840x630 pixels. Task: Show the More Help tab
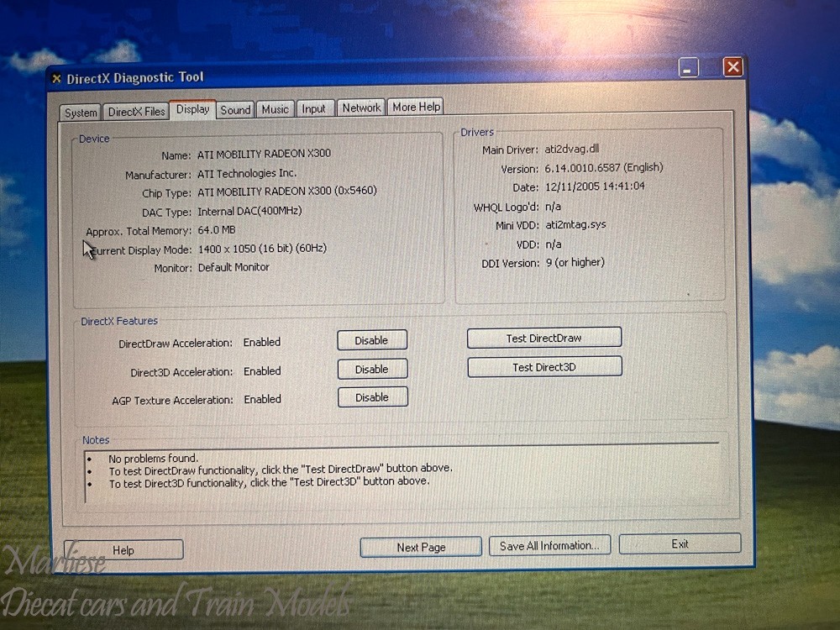pyautogui.click(x=417, y=107)
